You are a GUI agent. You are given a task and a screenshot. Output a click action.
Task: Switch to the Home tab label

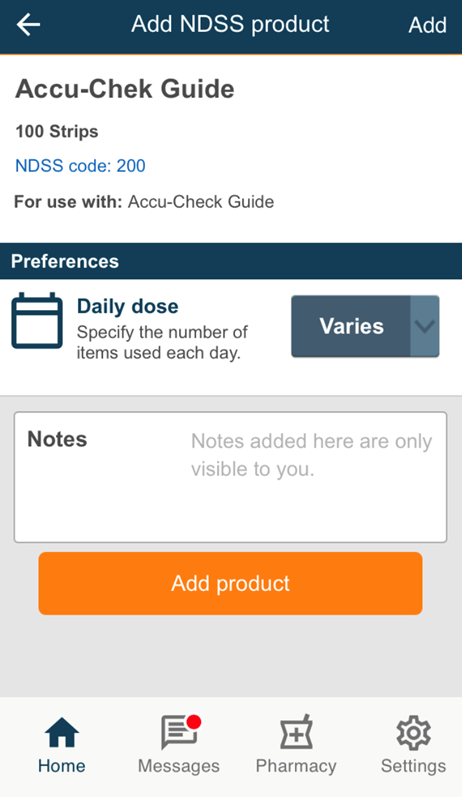coord(61,765)
